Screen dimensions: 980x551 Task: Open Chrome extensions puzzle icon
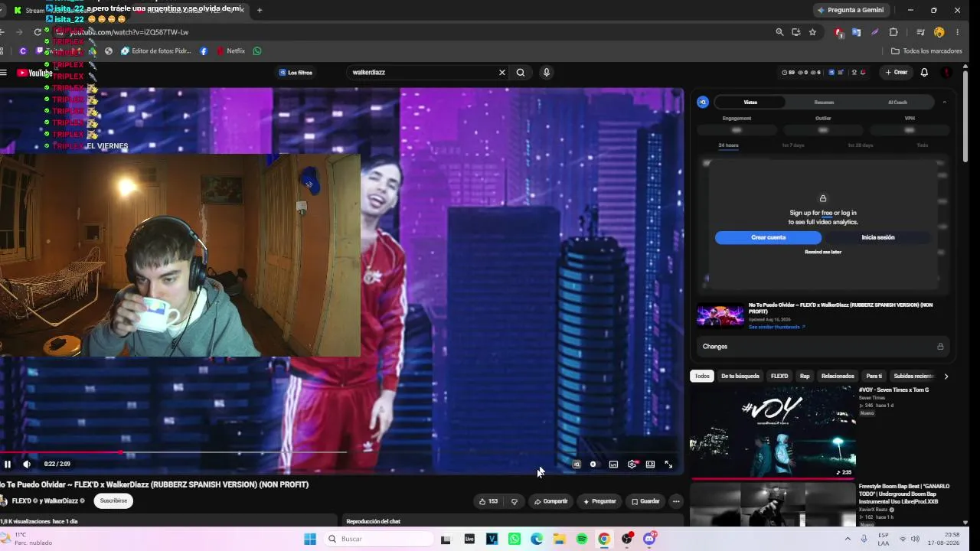(893, 32)
